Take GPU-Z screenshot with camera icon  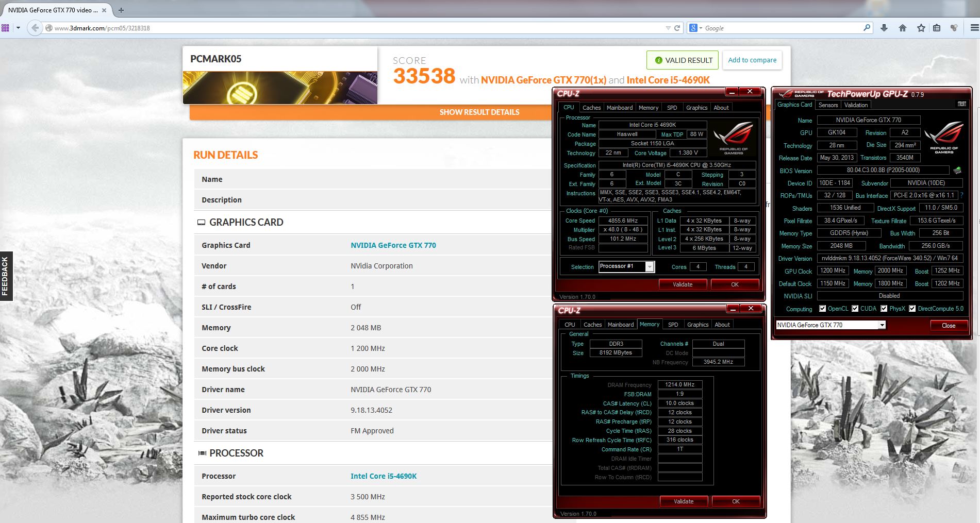pyautogui.click(x=961, y=104)
